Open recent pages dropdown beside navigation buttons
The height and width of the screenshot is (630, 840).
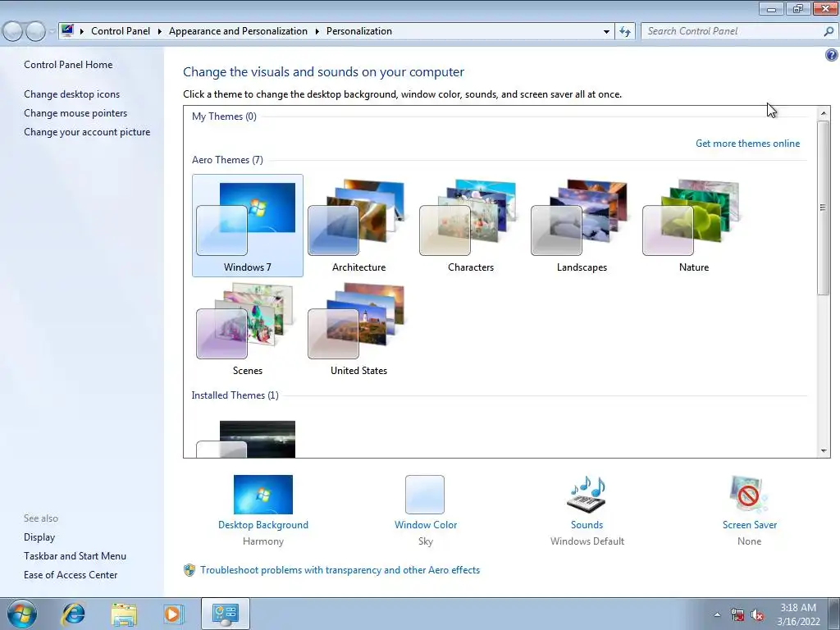(x=52, y=31)
